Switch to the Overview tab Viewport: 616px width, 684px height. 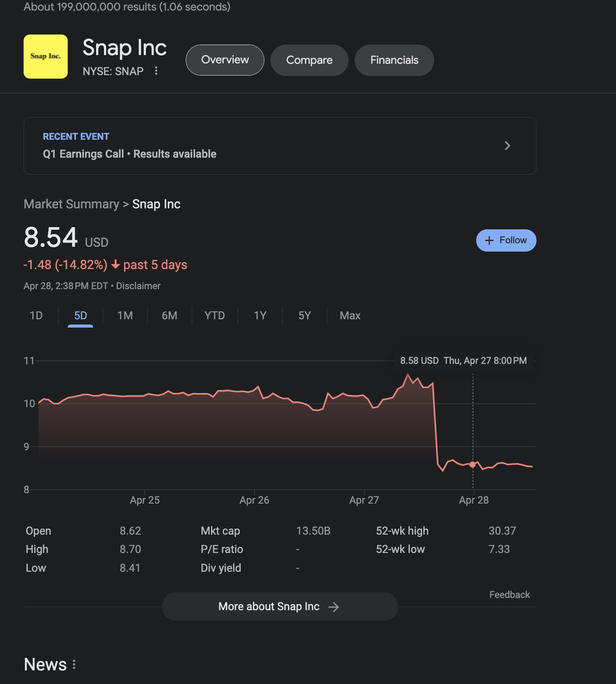(225, 60)
